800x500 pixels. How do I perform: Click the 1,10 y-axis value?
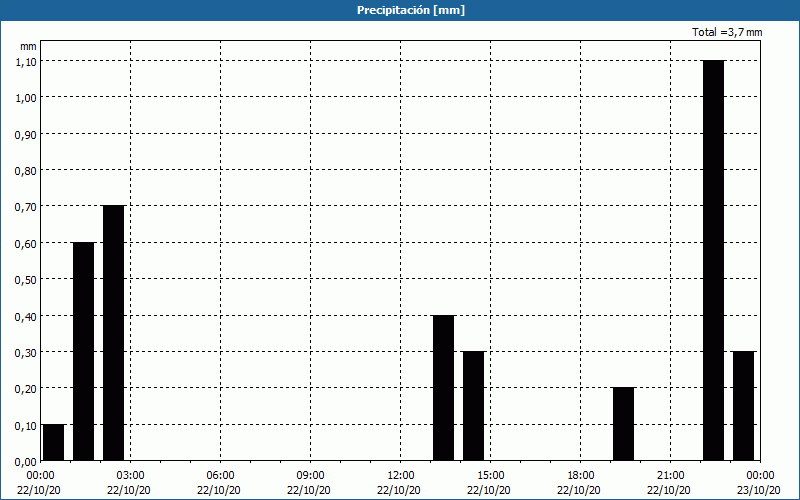tap(26, 61)
